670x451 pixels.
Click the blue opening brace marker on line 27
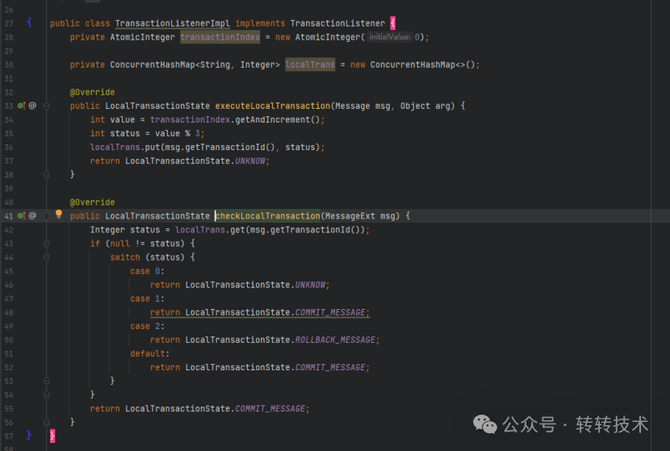29,22
